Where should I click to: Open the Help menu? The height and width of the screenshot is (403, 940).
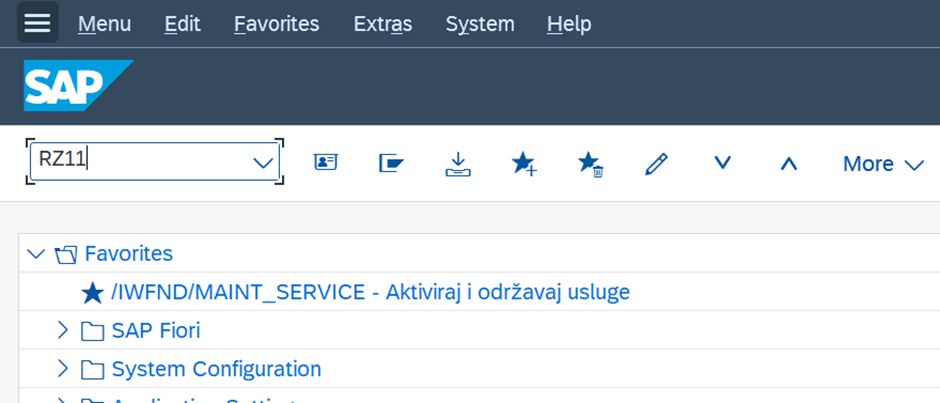coord(569,23)
